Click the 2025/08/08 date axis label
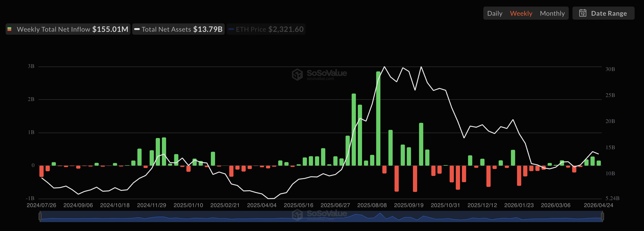Screen dimensions: 644x231 click(372, 205)
